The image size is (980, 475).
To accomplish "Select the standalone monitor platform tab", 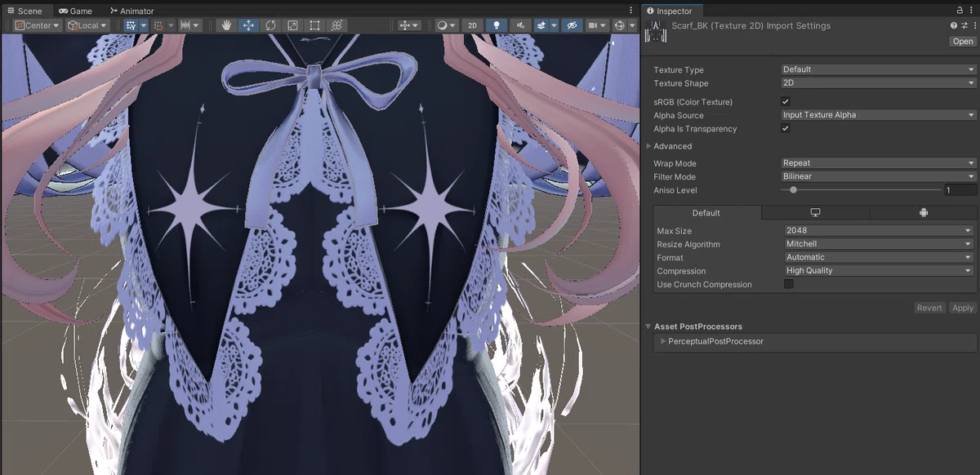I will point(815,213).
